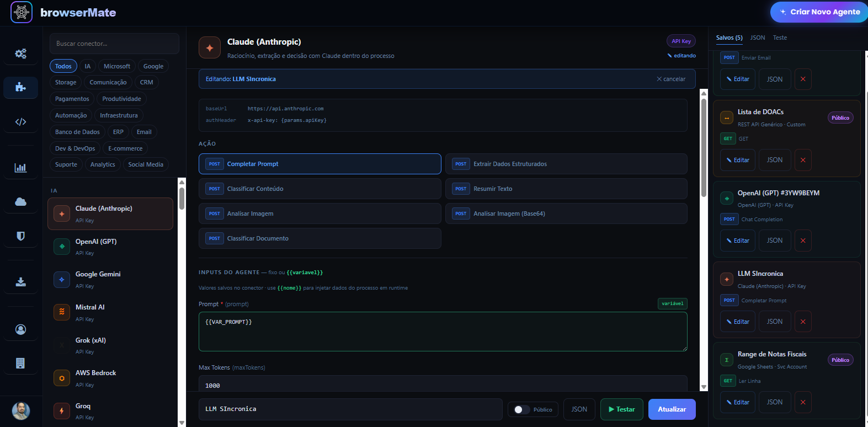This screenshot has width=868, height=427.
Task: Choose Google Gemini in connector list
Action: point(110,280)
